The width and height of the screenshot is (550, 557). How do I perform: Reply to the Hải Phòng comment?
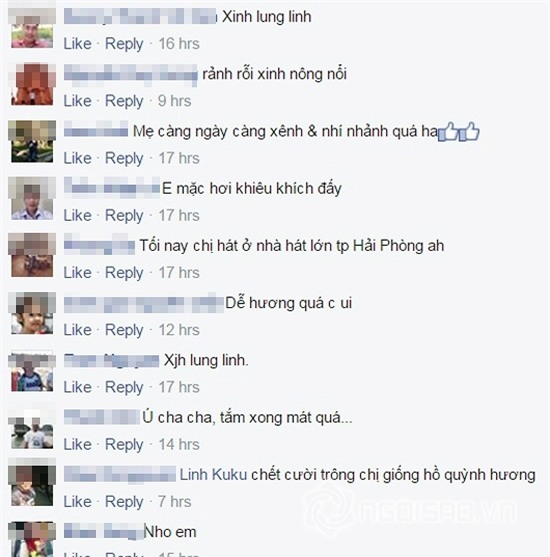click(x=124, y=273)
